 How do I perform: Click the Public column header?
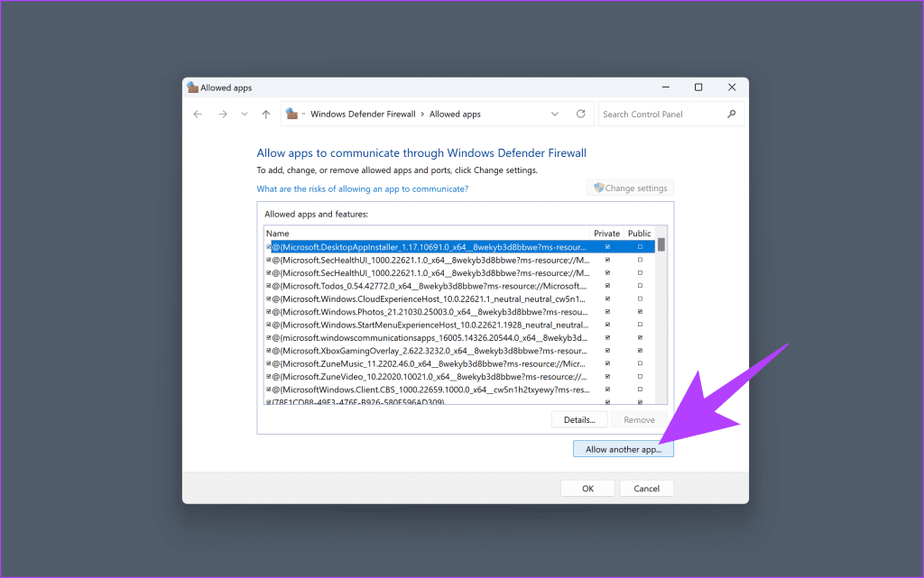tap(640, 233)
